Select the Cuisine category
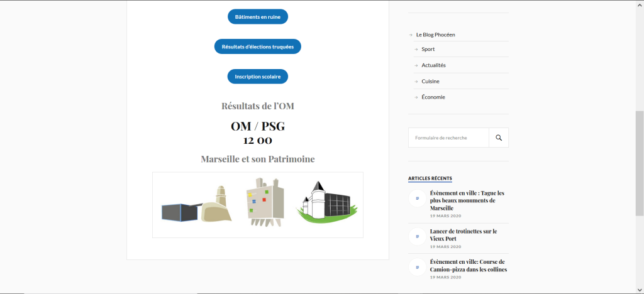The width and height of the screenshot is (644, 294). 430,81
